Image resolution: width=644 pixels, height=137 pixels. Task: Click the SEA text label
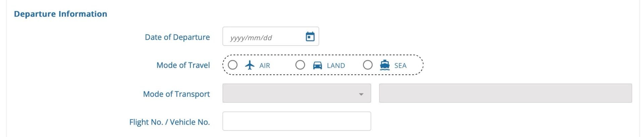tap(400, 65)
